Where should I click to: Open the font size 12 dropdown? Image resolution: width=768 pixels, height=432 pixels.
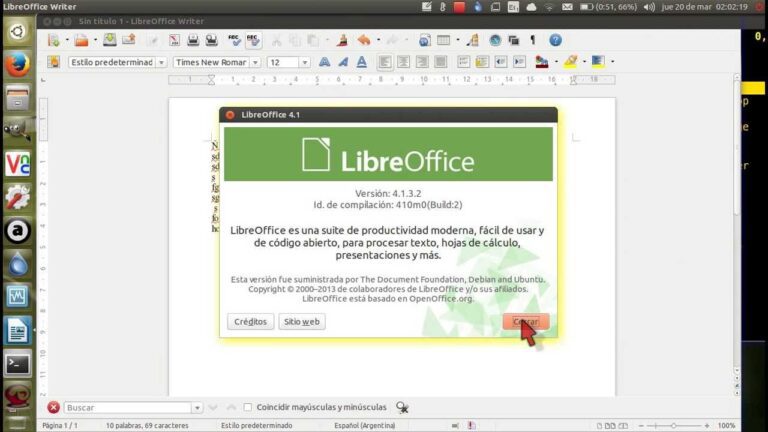305,63
